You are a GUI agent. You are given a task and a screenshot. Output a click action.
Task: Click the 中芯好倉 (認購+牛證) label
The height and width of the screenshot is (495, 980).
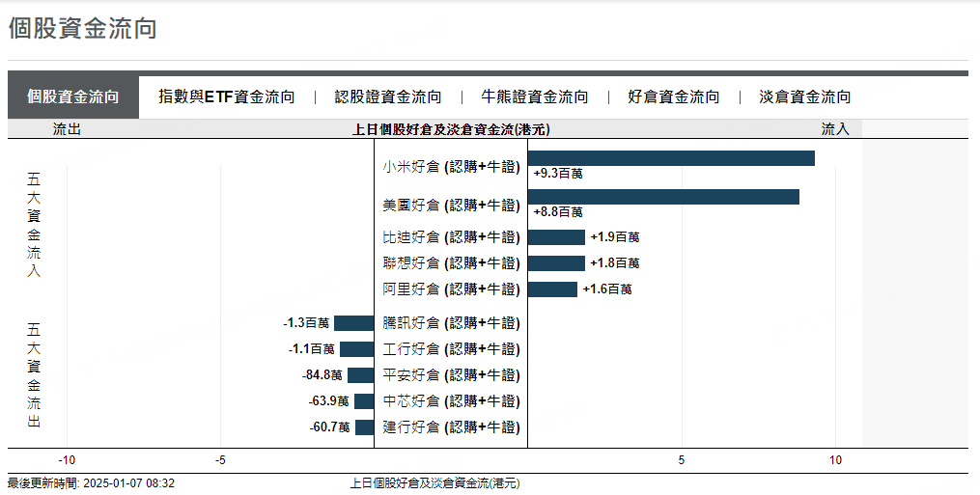[x=451, y=401]
